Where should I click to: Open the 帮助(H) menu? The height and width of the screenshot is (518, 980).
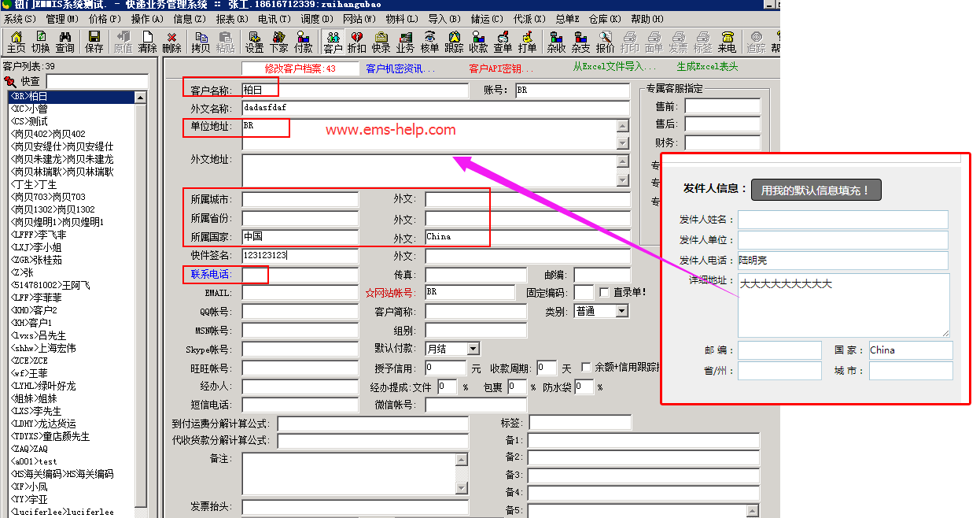tap(647, 19)
